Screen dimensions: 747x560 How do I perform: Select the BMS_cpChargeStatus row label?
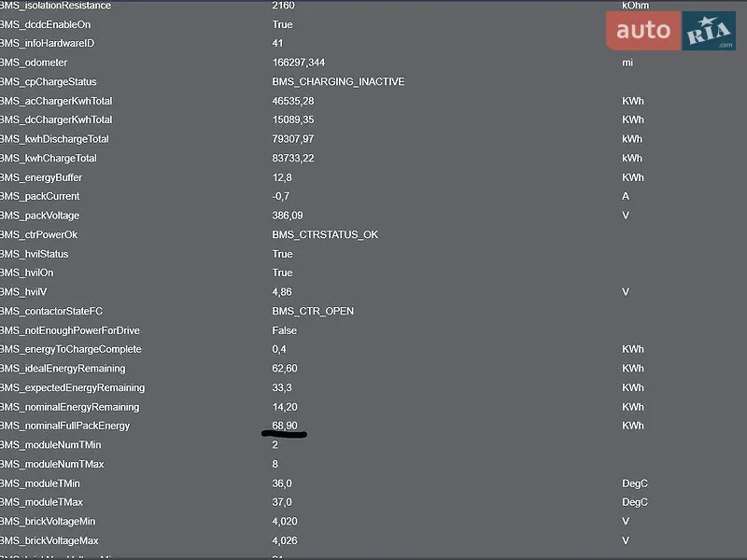tap(49, 82)
